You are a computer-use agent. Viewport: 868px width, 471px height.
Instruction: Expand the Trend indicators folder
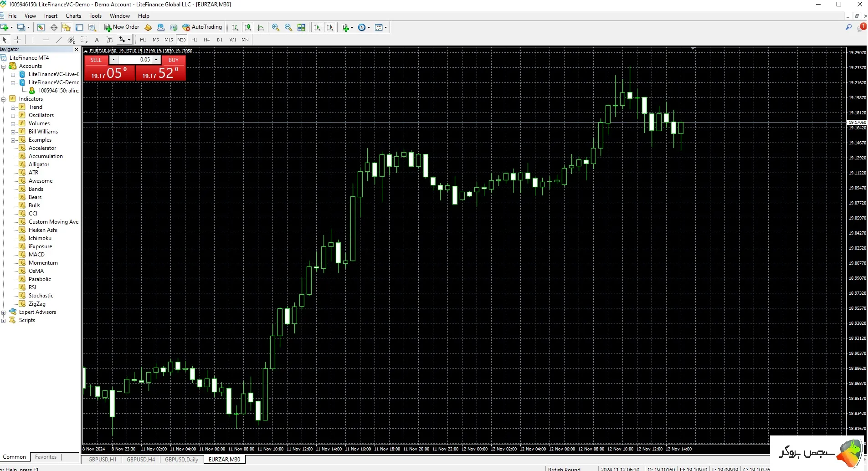[13, 107]
